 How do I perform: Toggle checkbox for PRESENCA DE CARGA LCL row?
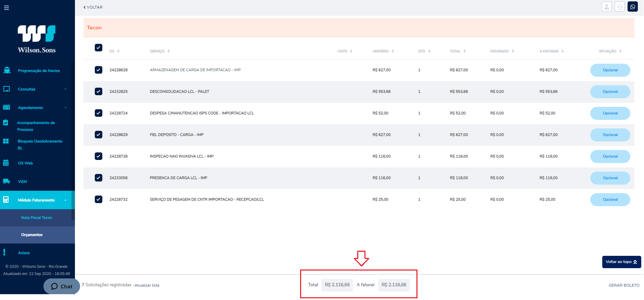tap(99, 178)
